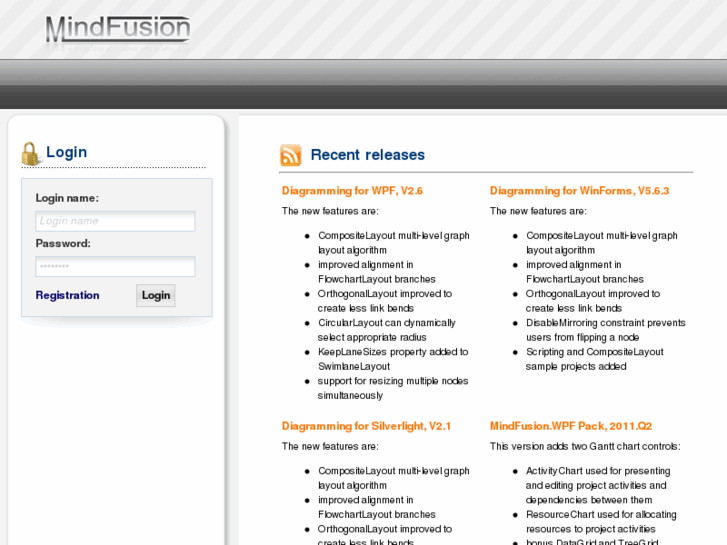The height and width of the screenshot is (545, 727).
Task: Click 'CircularLayout can dynamically select appropriate radius'
Action: (x=387, y=330)
